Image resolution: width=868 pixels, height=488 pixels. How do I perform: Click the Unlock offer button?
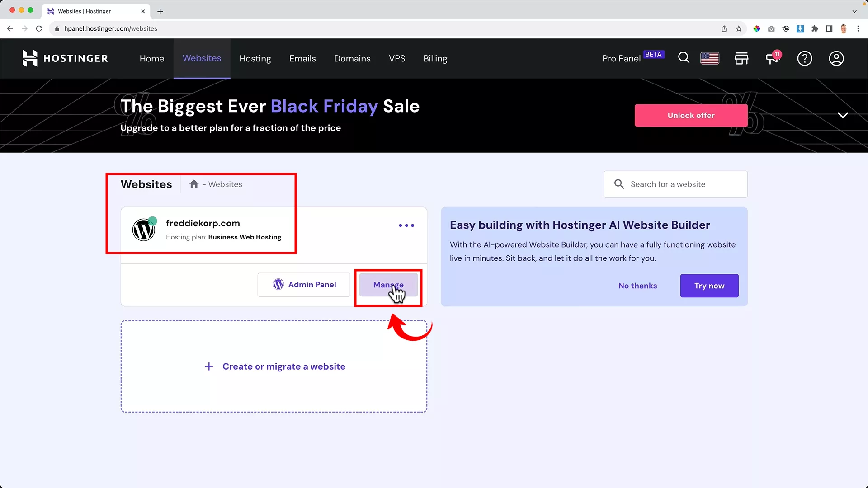click(x=691, y=115)
